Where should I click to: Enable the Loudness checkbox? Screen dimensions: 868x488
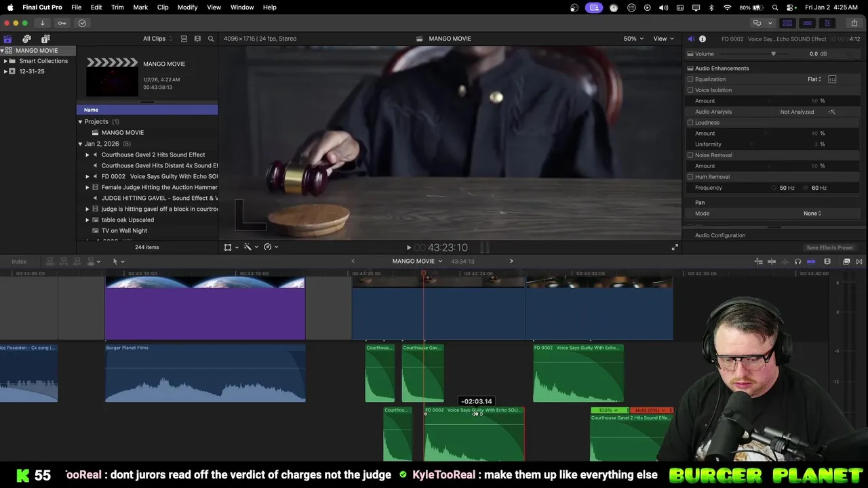[x=690, y=123]
